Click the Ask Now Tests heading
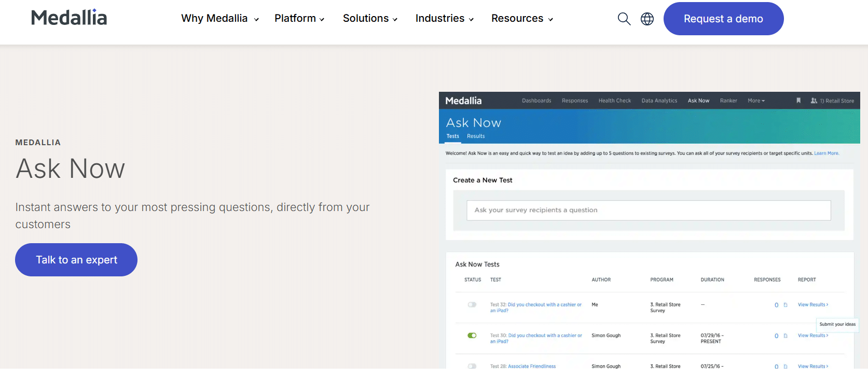 coord(477,264)
